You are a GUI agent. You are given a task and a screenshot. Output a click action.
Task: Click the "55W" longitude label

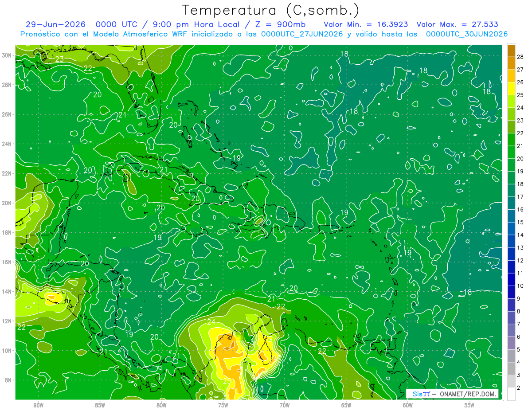pos(469,405)
